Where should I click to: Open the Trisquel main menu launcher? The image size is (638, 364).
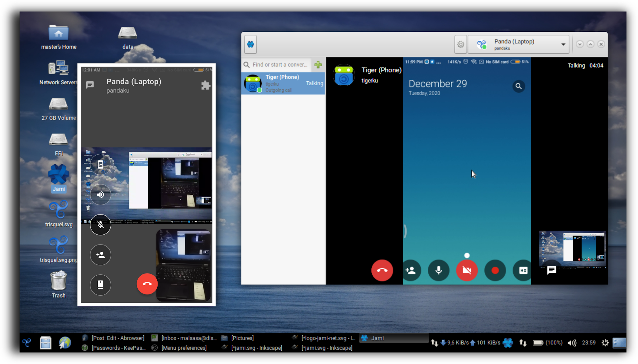click(x=26, y=343)
